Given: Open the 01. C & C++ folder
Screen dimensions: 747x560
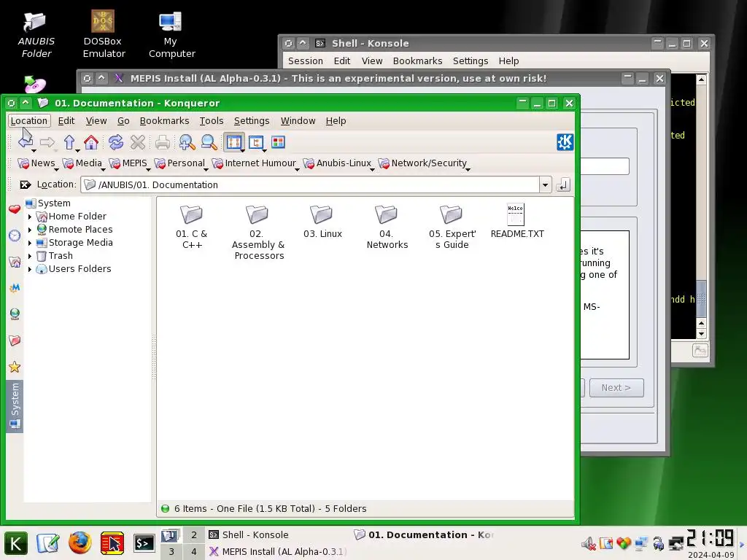Looking at the screenshot, I should [x=192, y=226].
